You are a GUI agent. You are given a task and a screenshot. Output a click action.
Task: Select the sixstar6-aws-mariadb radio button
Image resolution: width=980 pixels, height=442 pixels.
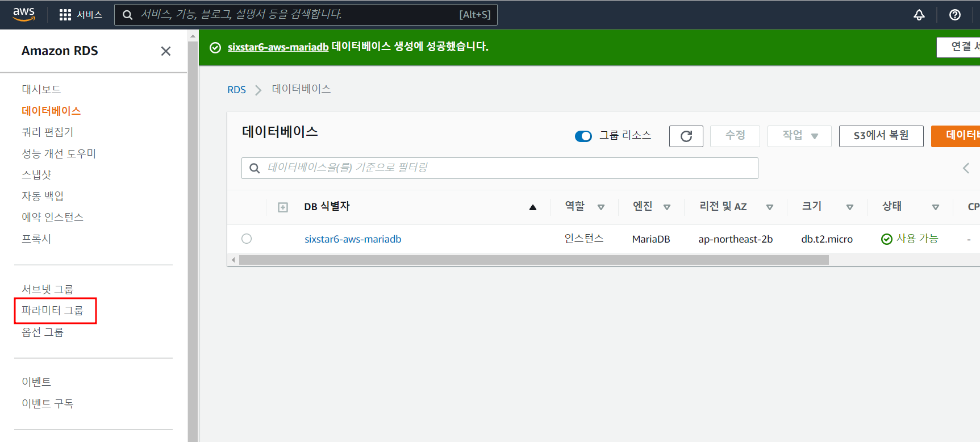(x=247, y=239)
